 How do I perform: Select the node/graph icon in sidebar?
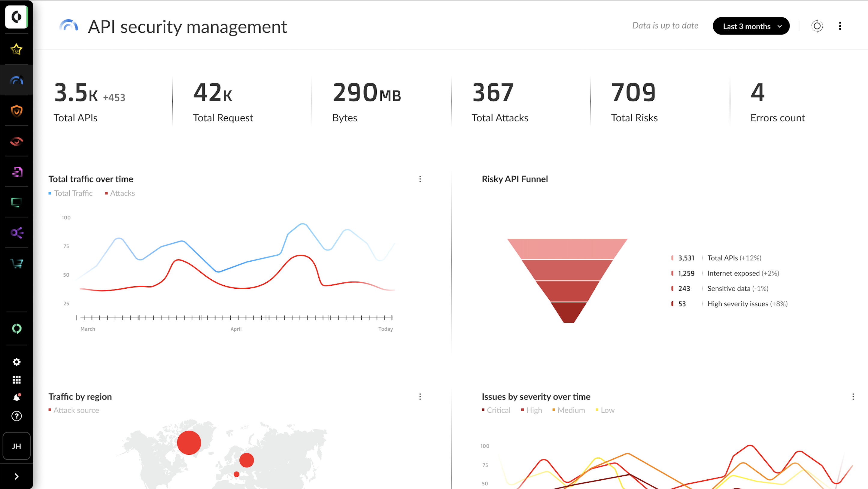pyautogui.click(x=16, y=232)
